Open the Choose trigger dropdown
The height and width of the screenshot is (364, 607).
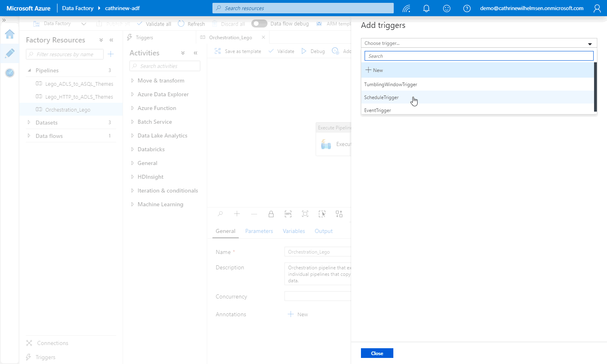coord(479,43)
